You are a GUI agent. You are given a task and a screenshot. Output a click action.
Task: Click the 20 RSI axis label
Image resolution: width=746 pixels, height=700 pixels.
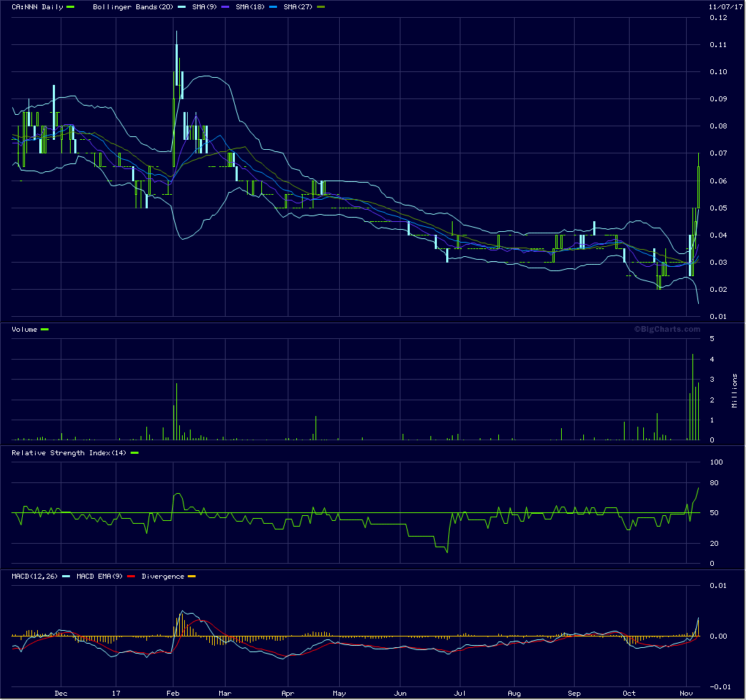[x=714, y=543]
